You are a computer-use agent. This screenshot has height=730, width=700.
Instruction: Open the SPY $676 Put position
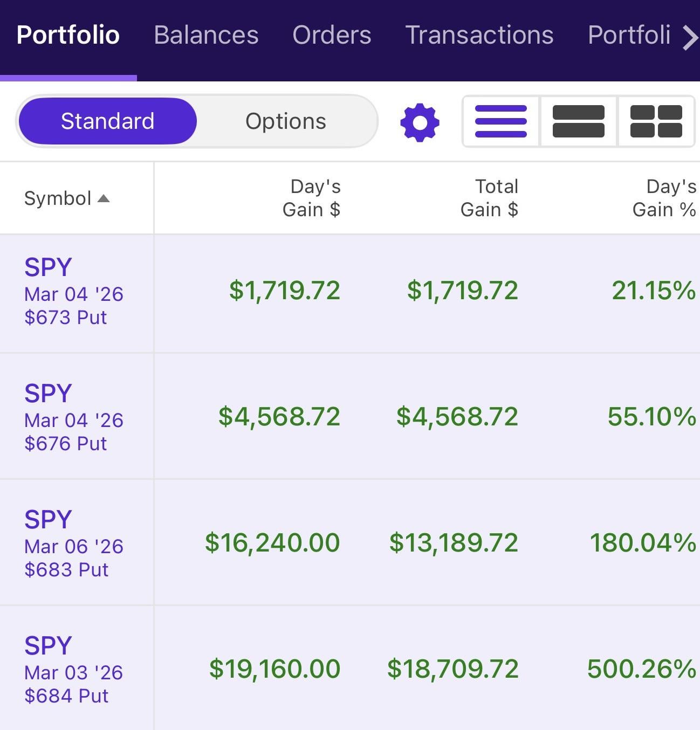74,418
